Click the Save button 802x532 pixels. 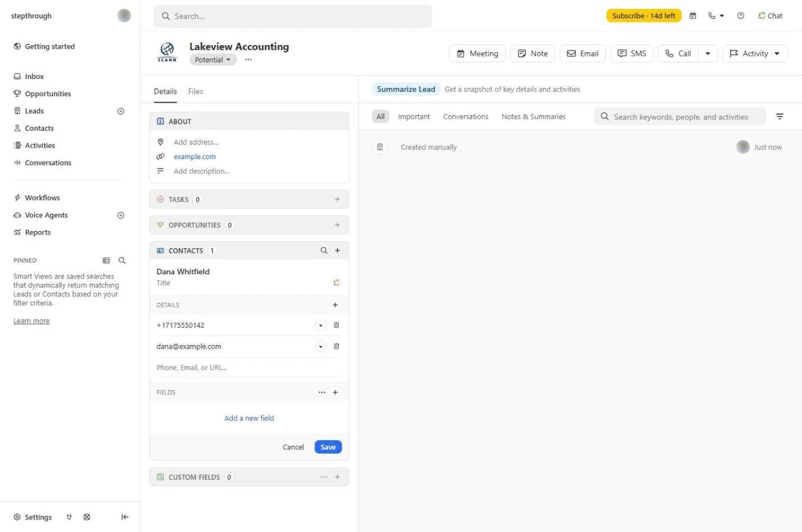pos(328,447)
